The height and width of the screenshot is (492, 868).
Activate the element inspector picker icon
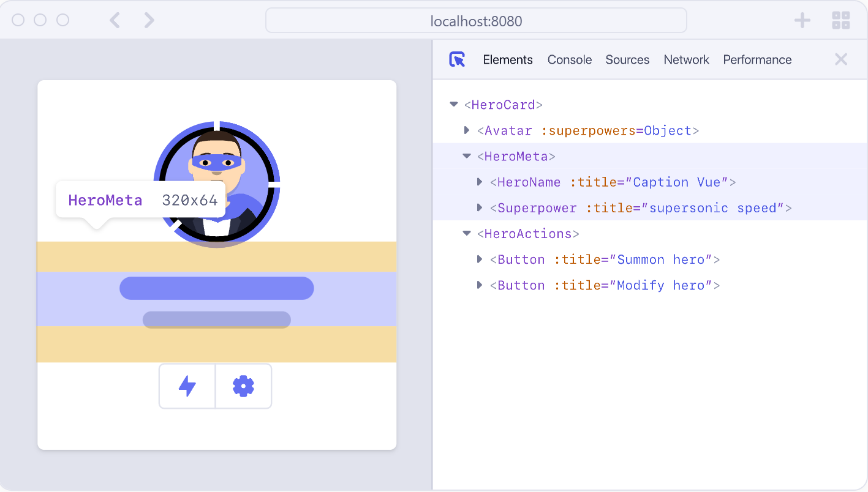[x=457, y=59]
